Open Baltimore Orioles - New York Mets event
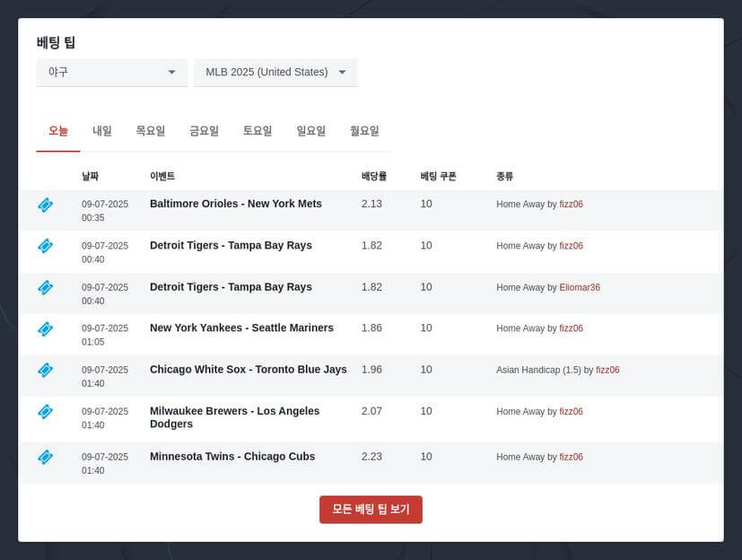Image resolution: width=742 pixels, height=560 pixels. (236, 204)
